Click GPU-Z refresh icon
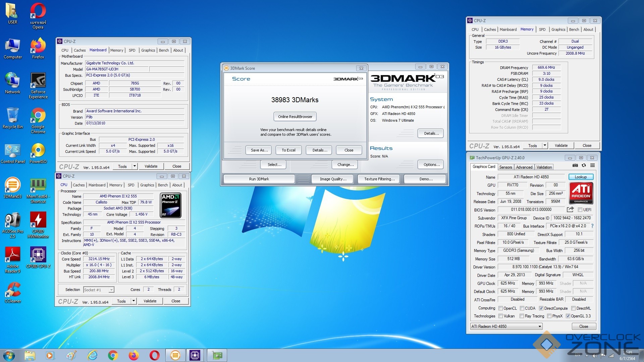The image size is (644, 362). (x=584, y=166)
